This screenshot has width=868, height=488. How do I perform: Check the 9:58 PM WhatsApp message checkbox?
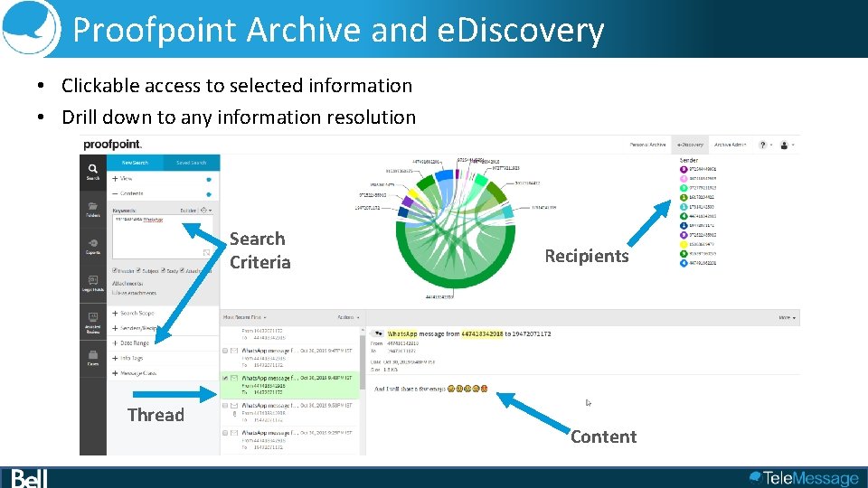tap(225, 406)
